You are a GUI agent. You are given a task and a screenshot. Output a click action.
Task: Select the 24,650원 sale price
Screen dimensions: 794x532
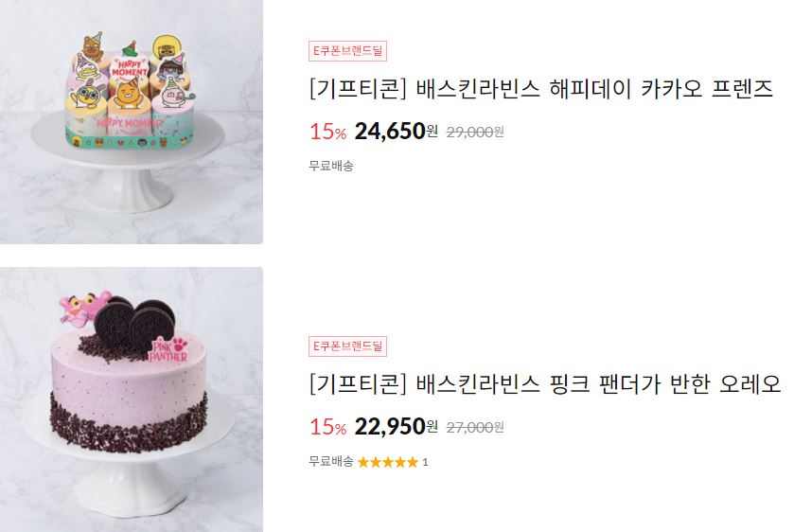(x=396, y=132)
